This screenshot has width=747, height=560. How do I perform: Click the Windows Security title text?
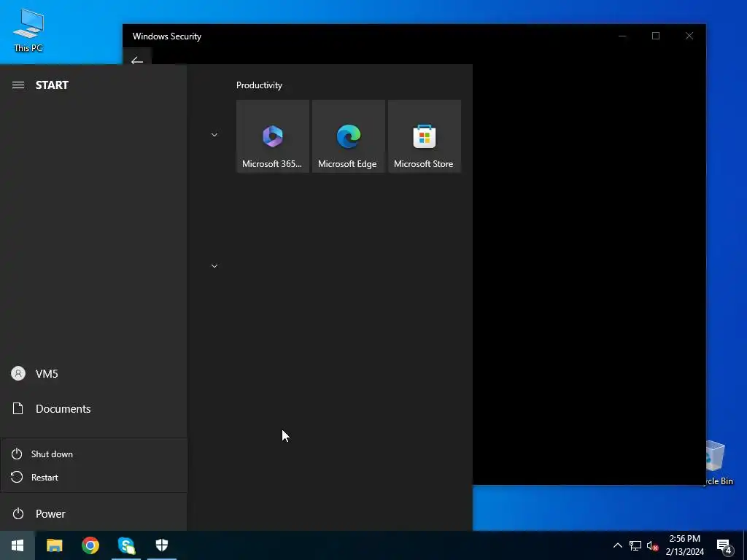point(167,36)
